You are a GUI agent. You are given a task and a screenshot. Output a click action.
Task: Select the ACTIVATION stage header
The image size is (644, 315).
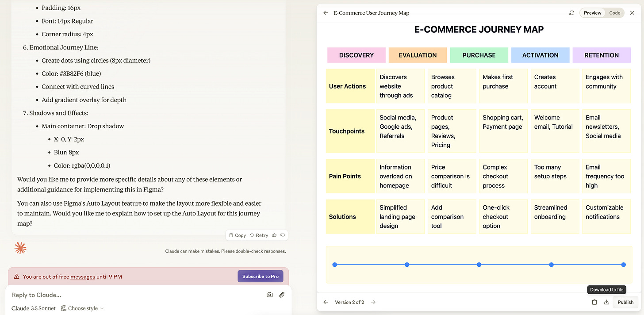click(x=540, y=55)
